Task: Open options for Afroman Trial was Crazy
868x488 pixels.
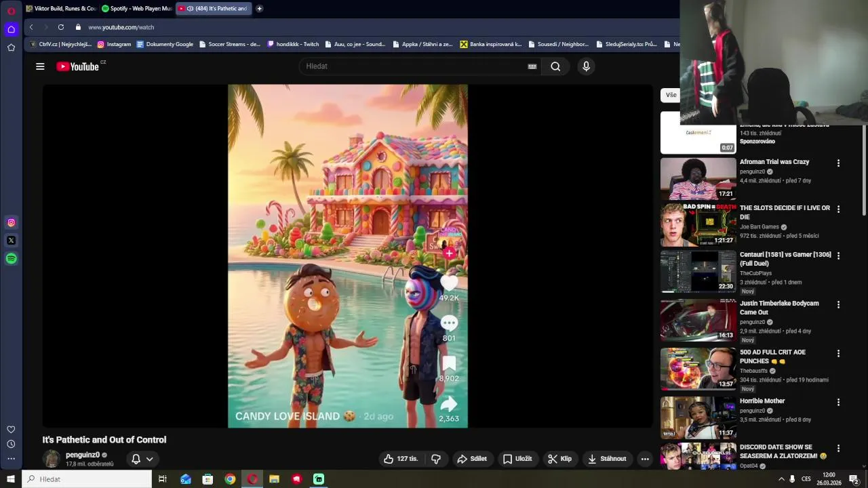Action: [838, 163]
